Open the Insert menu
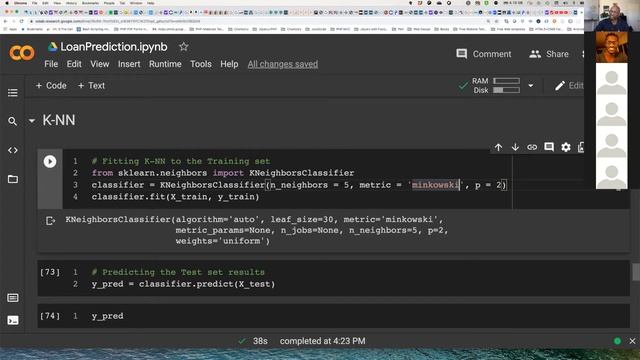 tap(129, 64)
